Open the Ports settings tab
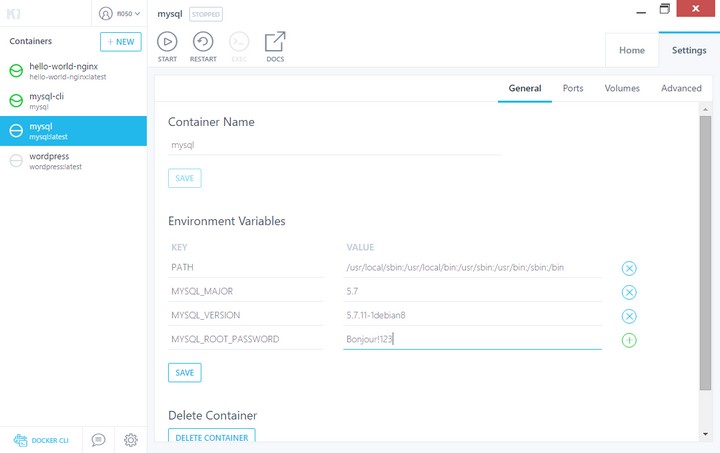This screenshot has height=453, width=720. point(573,88)
